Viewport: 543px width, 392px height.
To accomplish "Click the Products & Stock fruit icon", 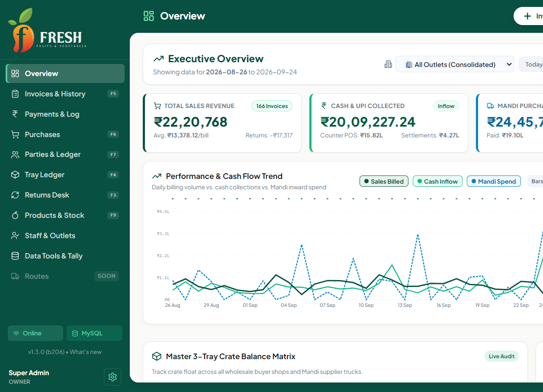I will [15, 215].
